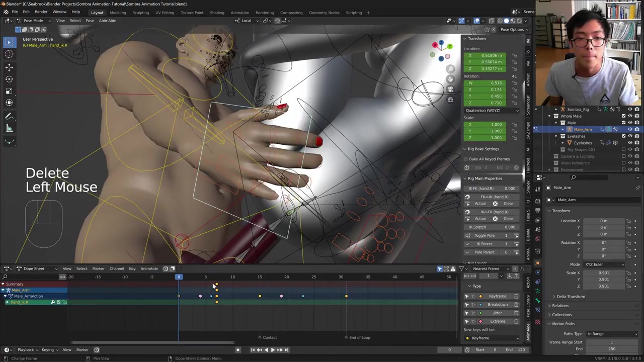Image resolution: width=644 pixels, height=362 pixels.
Task: Choose the Measure tool
Action: point(9,129)
